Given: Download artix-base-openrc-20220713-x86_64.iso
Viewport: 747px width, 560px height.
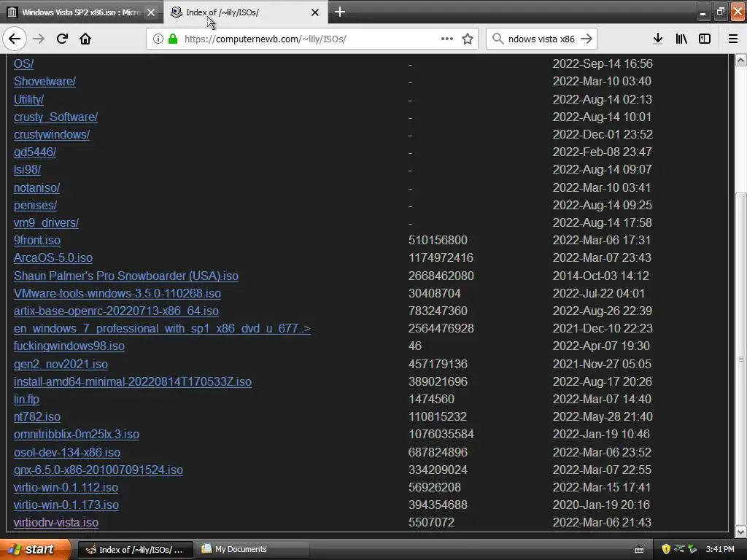Looking at the screenshot, I should [x=116, y=311].
